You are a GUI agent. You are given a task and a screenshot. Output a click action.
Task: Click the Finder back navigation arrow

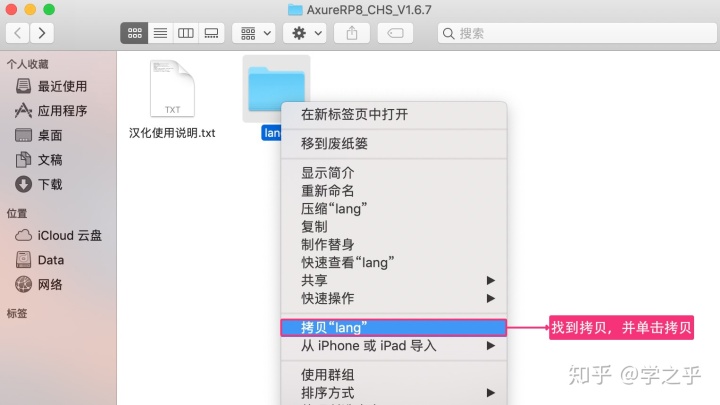point(18,33)
